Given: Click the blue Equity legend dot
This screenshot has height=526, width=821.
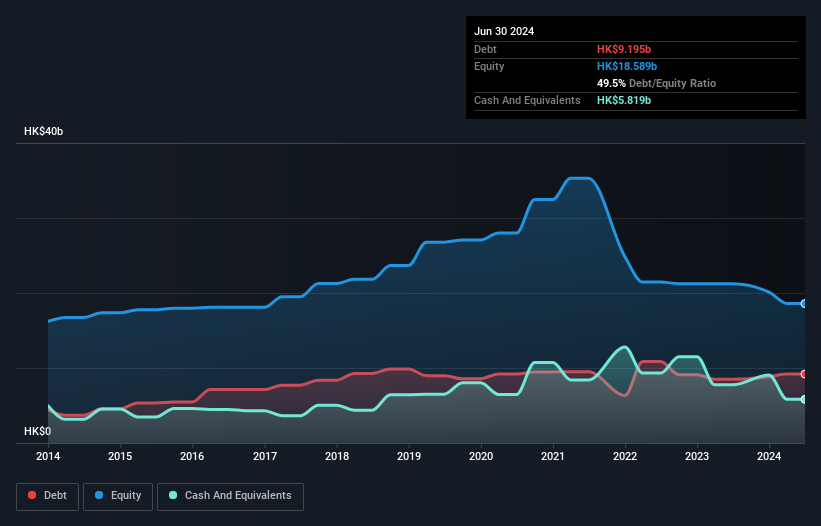Looking at the screenshot, I should (x=99, y=495).
